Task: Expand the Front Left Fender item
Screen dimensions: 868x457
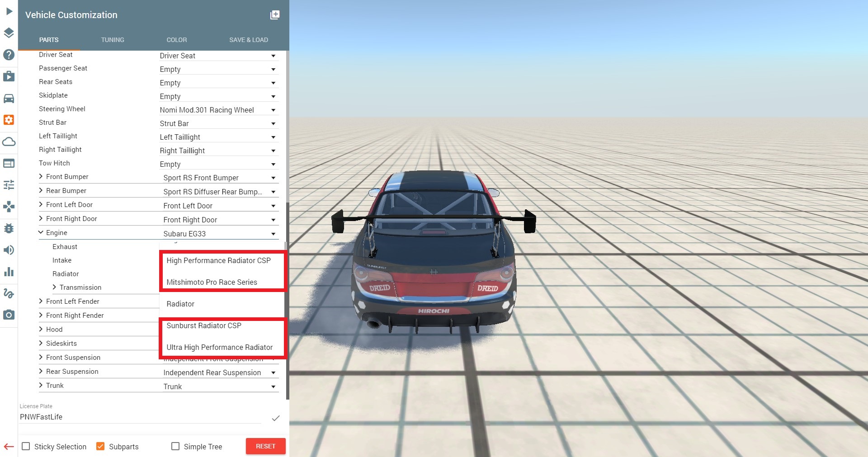Action: [41, 301]
